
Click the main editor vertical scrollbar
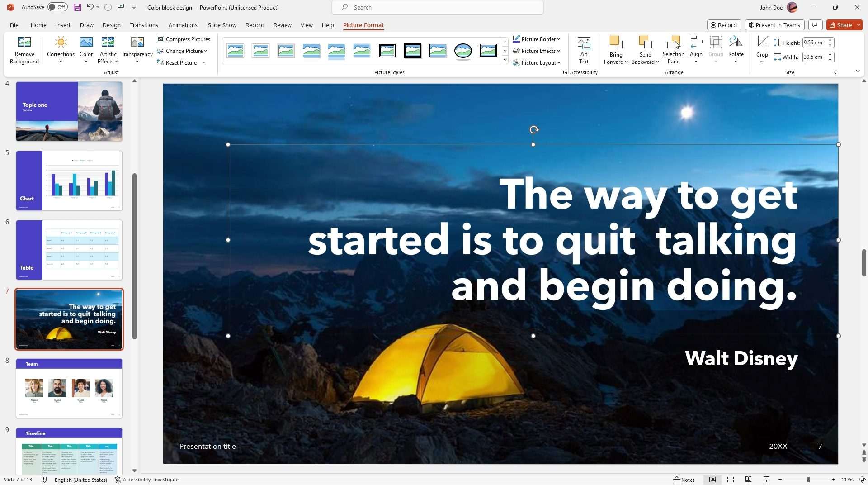click(863, 263)
